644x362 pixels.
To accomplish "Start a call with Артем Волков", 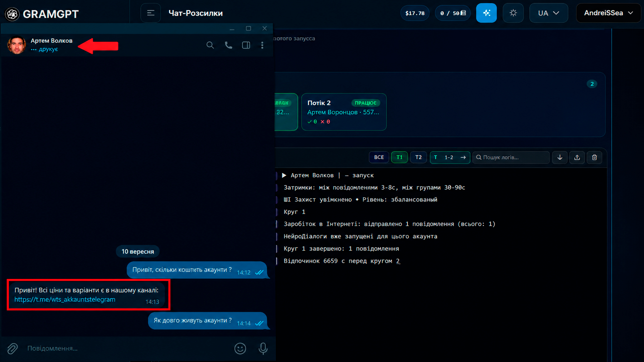I will (228, 45).
